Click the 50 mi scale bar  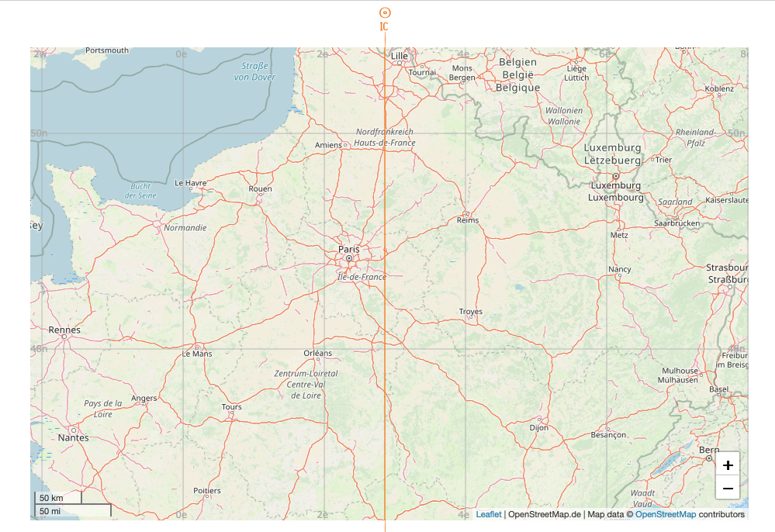click(73, 510)
